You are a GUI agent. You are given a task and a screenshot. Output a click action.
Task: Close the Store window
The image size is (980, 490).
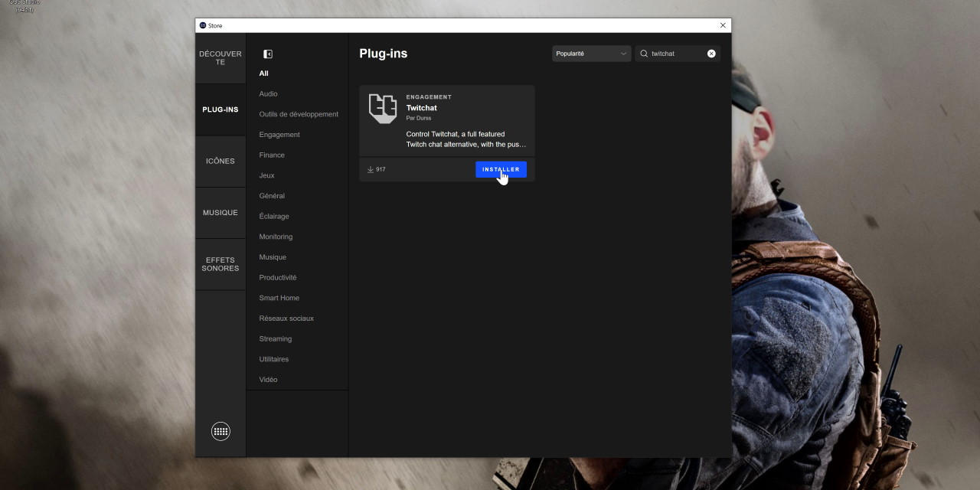point(723,25)
